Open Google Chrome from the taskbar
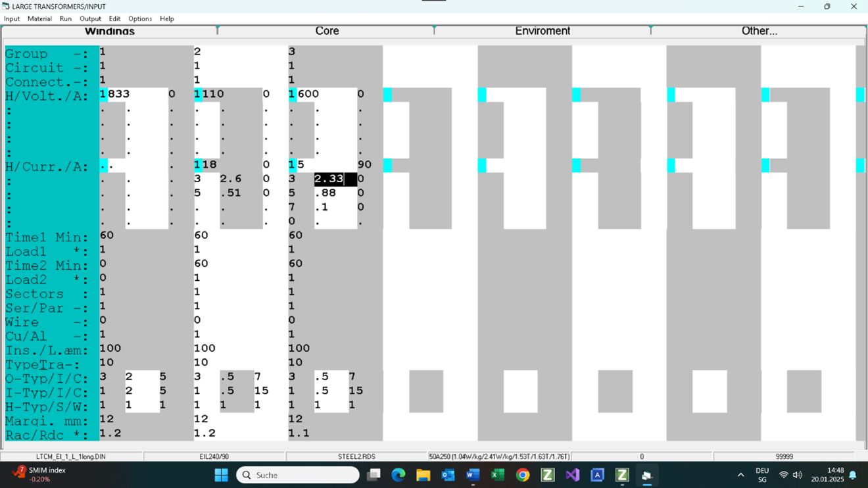The image size is (868, 488). (523, 475)
